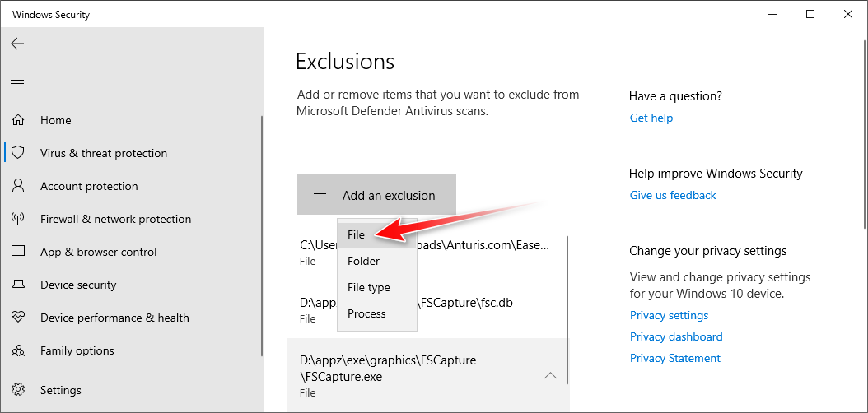Choose Folder from the exclusion menu
The height and width of the screenshot is (413, 868).
pos(363,261)
